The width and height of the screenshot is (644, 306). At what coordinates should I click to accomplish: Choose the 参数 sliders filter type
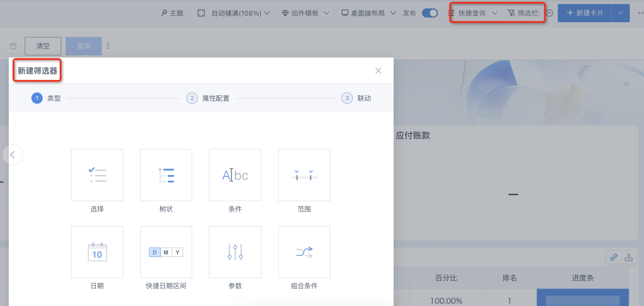click(235, 252)
